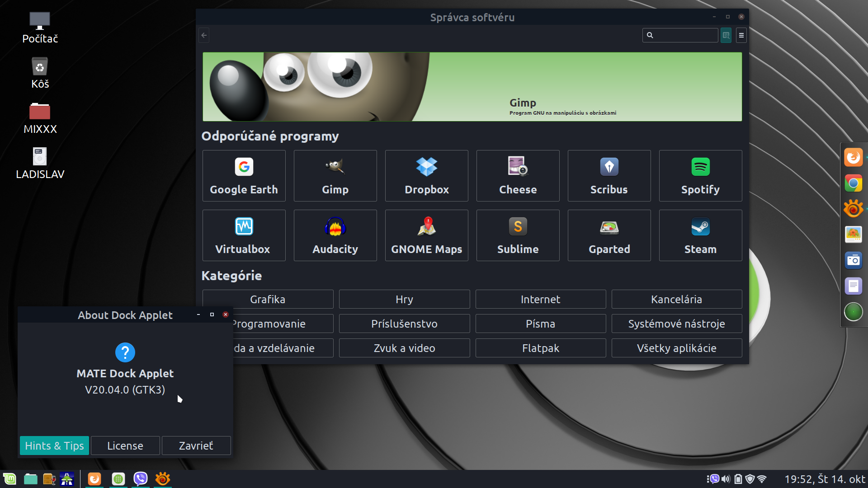Open the Mint menu on taskbar
Viewport: 868px width, 488px height.
tap(9, 479)
